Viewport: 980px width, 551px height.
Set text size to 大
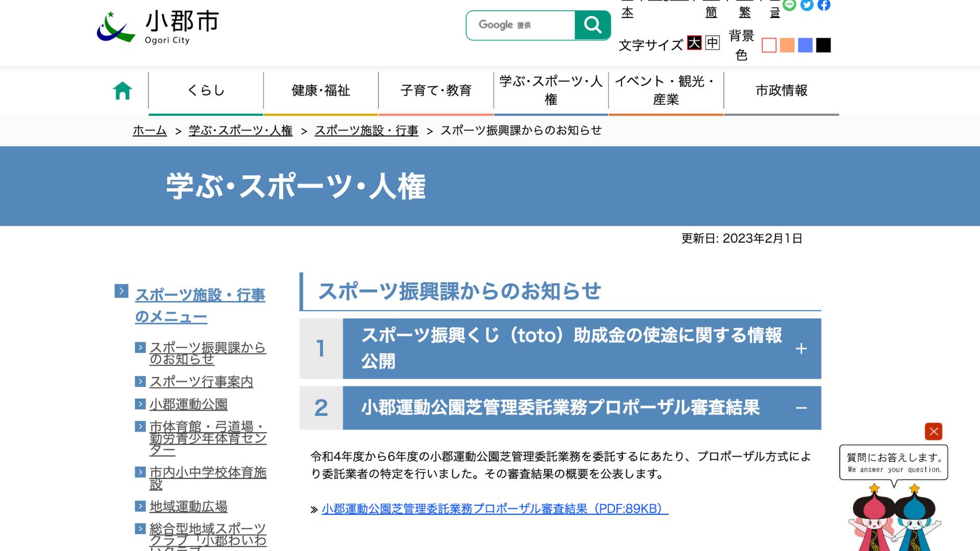[x=694, y=43]
